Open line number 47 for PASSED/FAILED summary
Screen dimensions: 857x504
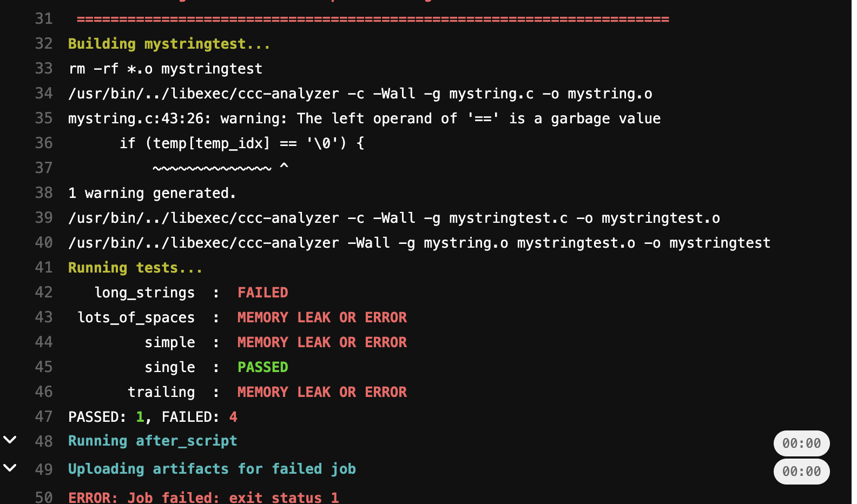(44, 417)
